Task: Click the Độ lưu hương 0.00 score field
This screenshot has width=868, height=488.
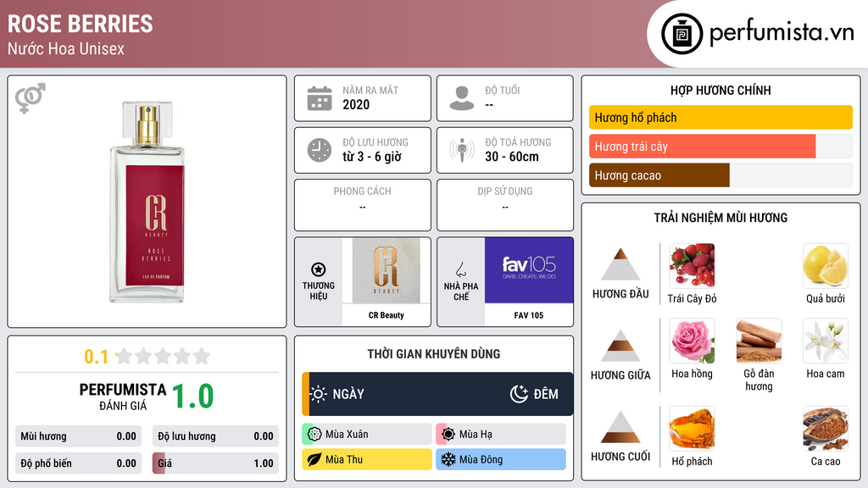Action: tap(215, 436)
